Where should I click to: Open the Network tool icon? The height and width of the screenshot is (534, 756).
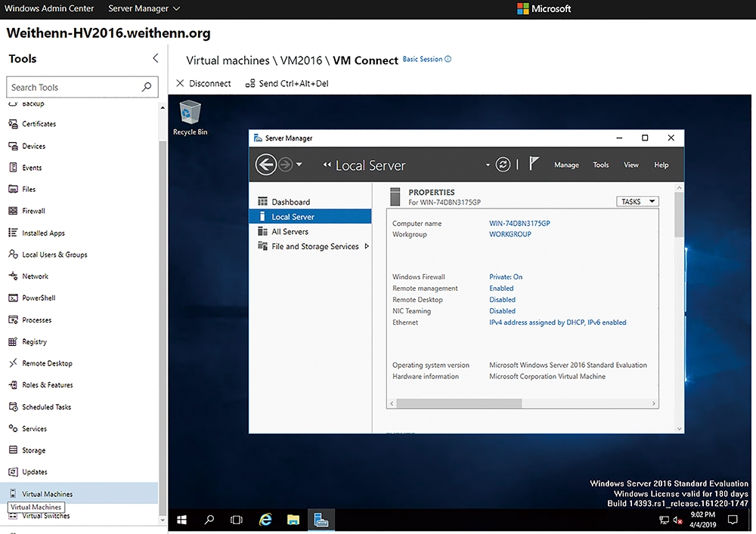(x=13, y=276)
